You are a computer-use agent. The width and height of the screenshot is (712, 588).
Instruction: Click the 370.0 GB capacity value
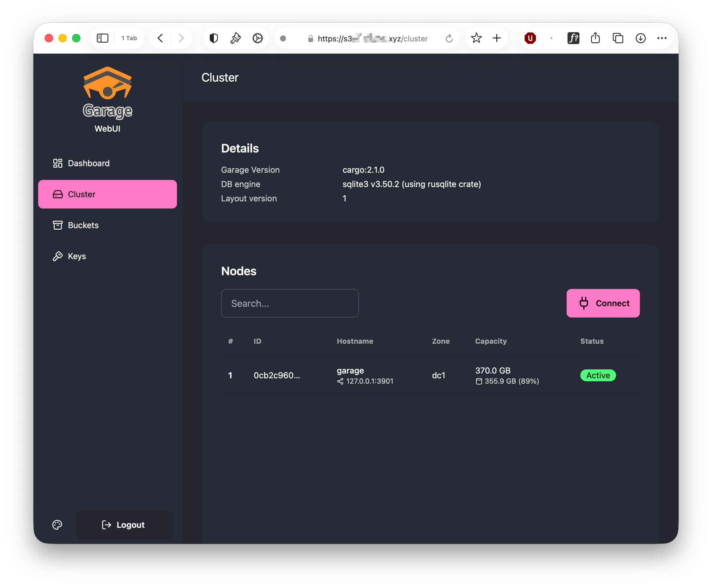click(x=492, y=371)
